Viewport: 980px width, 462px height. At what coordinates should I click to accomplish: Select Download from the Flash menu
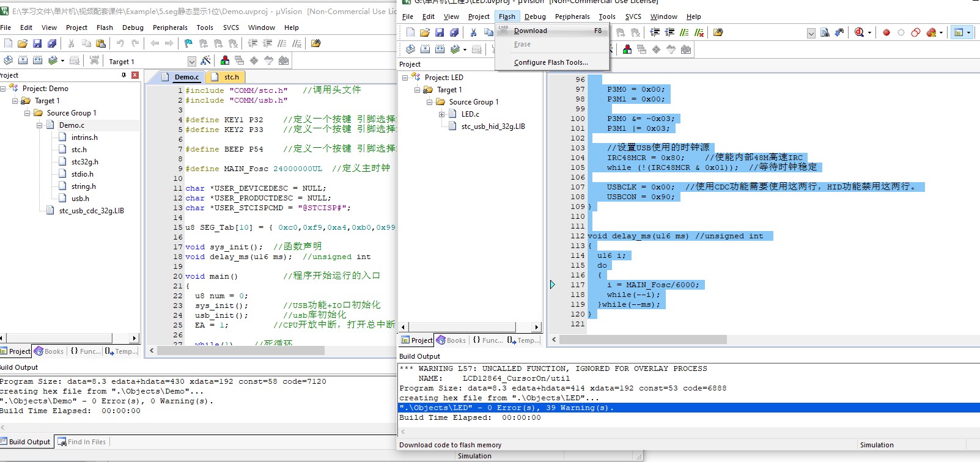click(530, 31)
